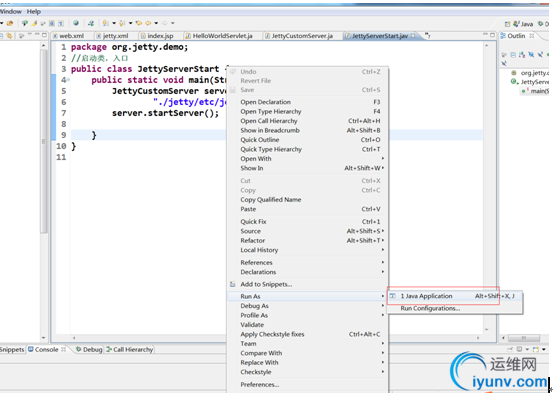Select JettyServerStart class in Outline tree
Image resolution: width=553 pixels, height=398 pixels.
[x=530, y=82]
